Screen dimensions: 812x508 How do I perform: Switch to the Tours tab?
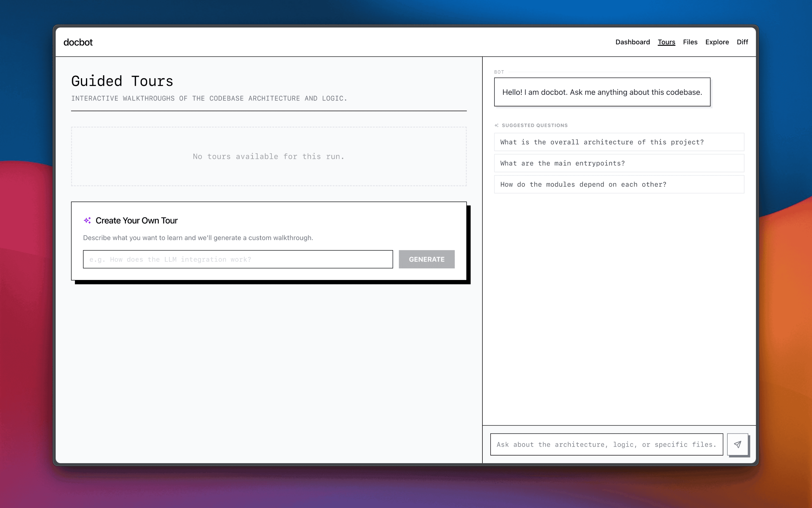[x=667, y=42]
